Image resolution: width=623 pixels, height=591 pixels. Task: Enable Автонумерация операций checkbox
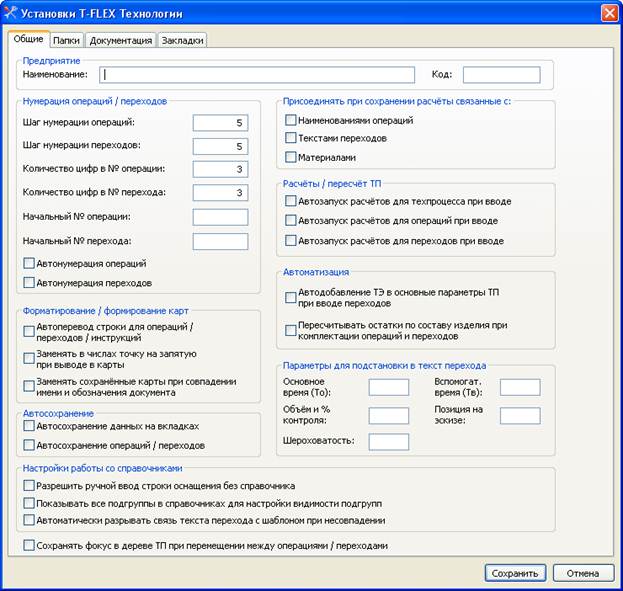[29, 263]
